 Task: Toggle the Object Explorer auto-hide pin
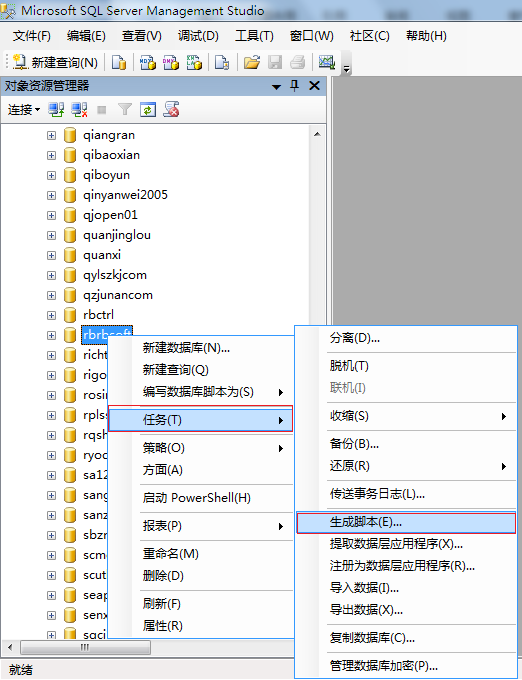coord(294,86)
